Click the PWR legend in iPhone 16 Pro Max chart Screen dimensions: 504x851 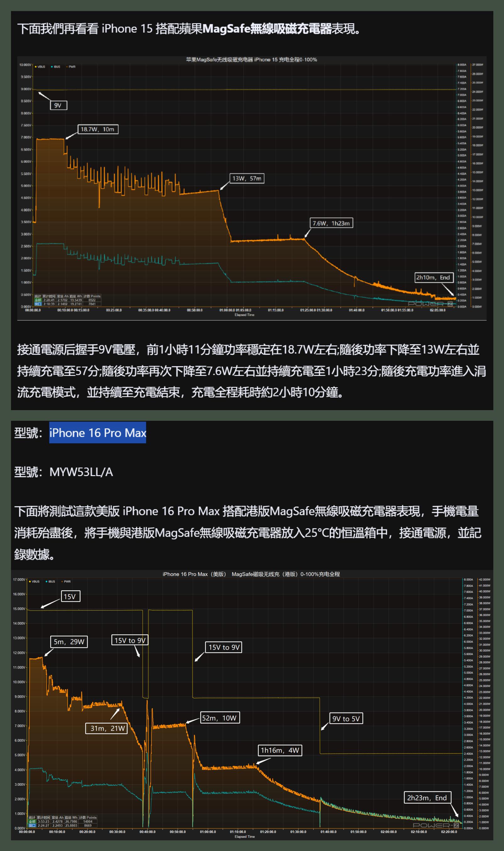(x=66, y=581)
